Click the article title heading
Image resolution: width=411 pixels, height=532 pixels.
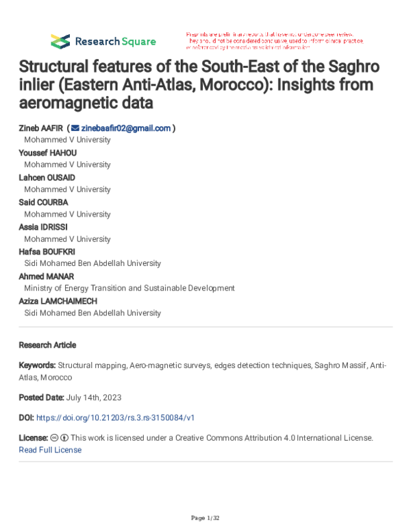click(199, 84)
